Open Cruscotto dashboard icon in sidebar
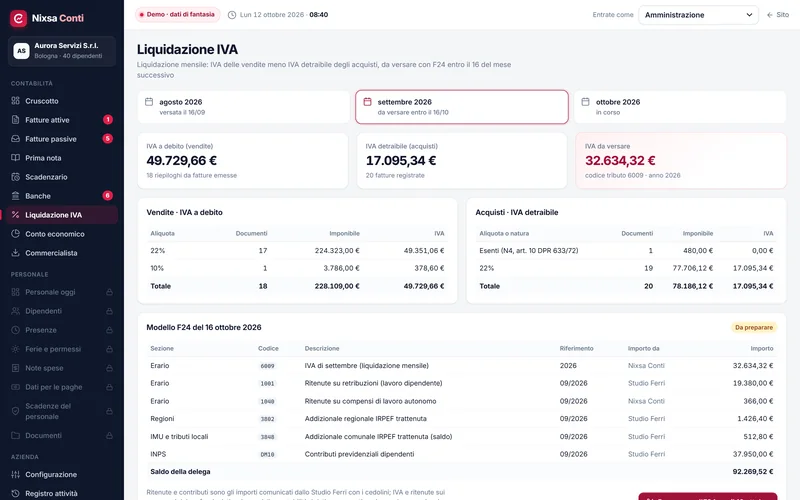Viewport: 800px width, 500px height. [x=16, y=101]
